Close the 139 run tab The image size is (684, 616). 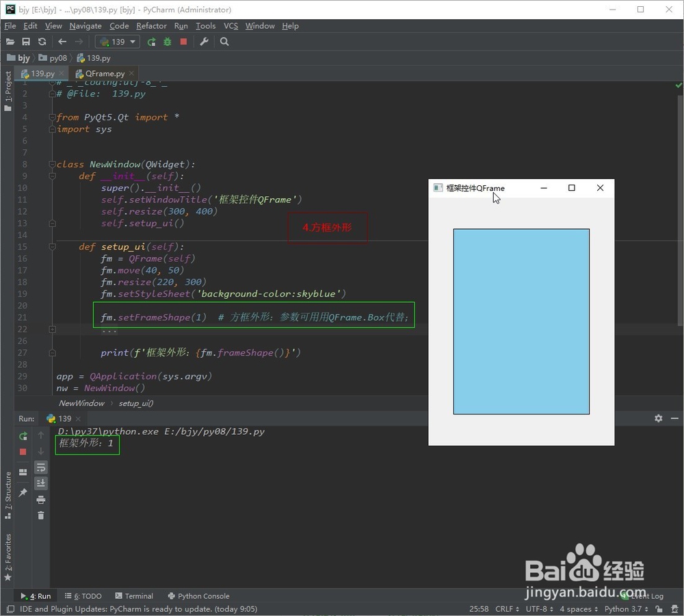pos(78,419)
